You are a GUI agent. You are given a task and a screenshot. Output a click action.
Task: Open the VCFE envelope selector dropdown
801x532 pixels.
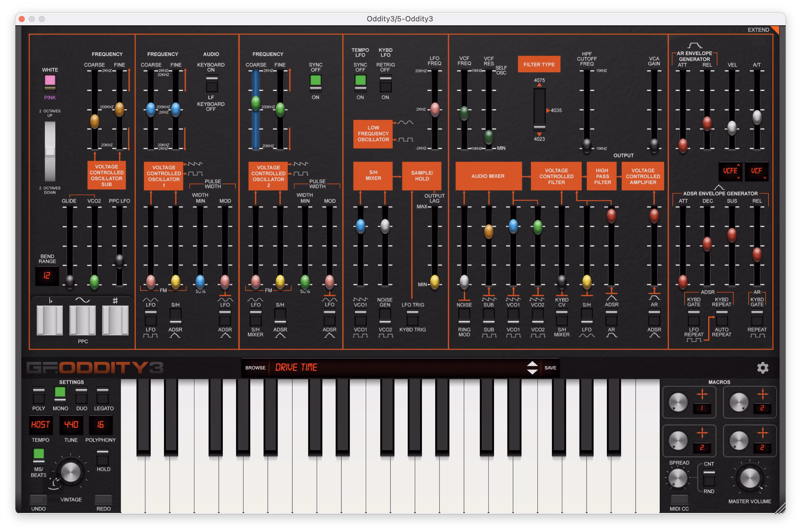pos(731,171)
